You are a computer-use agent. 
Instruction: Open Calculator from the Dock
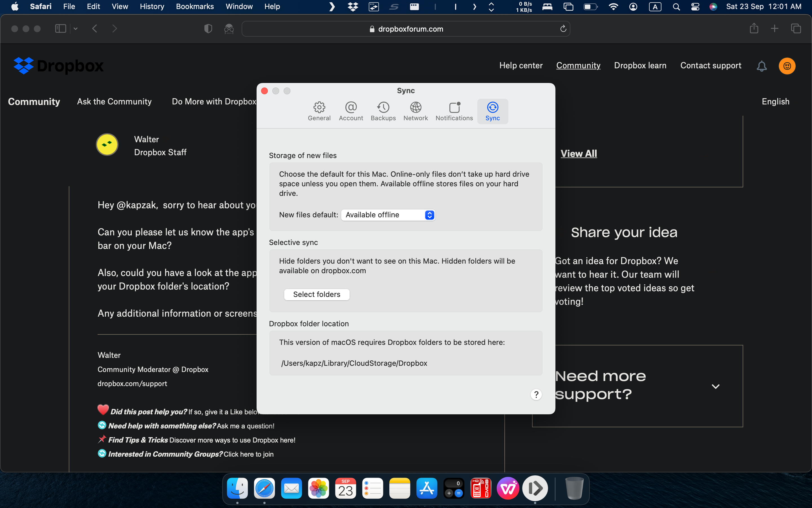[454, 488]
